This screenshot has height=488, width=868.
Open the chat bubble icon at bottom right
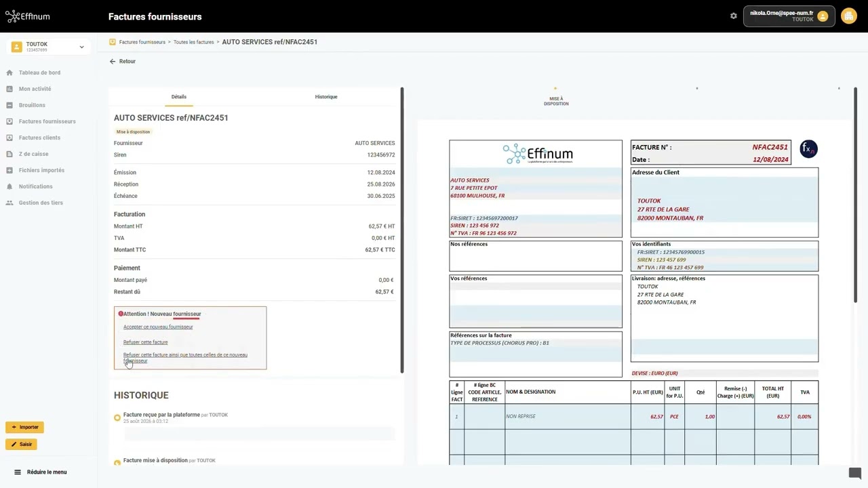coord(854,473)
